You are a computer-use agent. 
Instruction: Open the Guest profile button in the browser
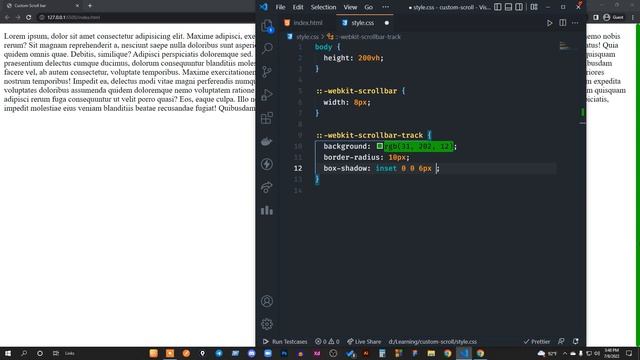[x=613, y=17]
